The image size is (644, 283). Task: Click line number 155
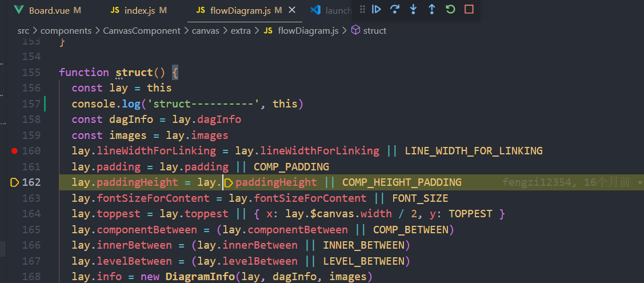click(x=31, y=72)
